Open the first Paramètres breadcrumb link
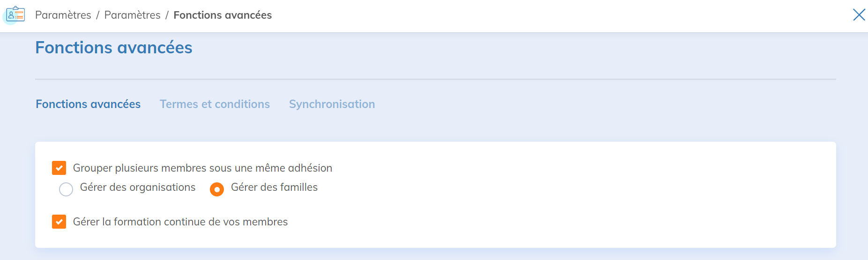This screenshot has height=260, width=868. (x=63, y=15)
